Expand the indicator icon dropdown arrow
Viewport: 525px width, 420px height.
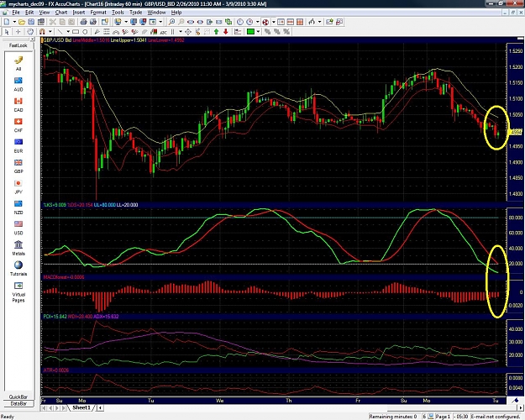[319, 22]
